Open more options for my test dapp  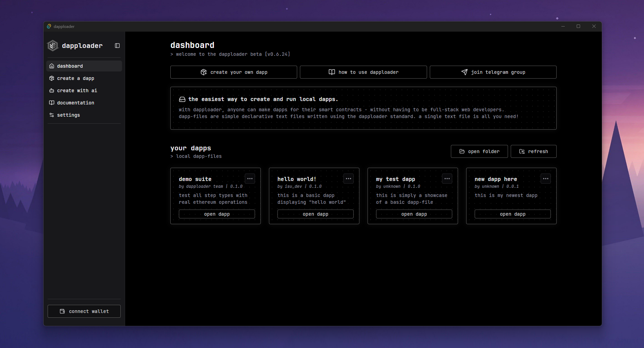pos(447,179)
